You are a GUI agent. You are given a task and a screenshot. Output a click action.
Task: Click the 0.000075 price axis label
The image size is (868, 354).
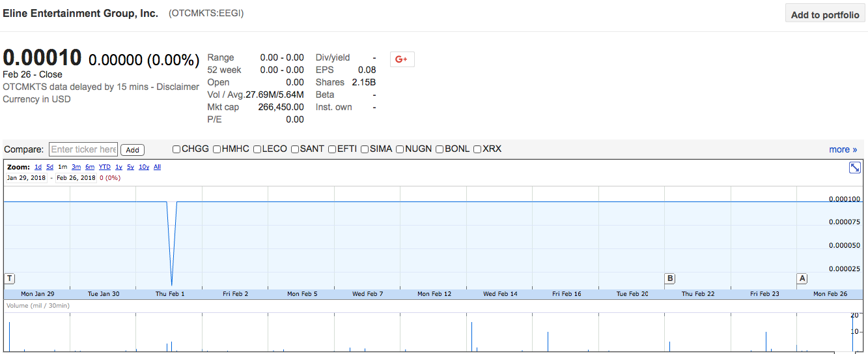[x=845, y=222]
